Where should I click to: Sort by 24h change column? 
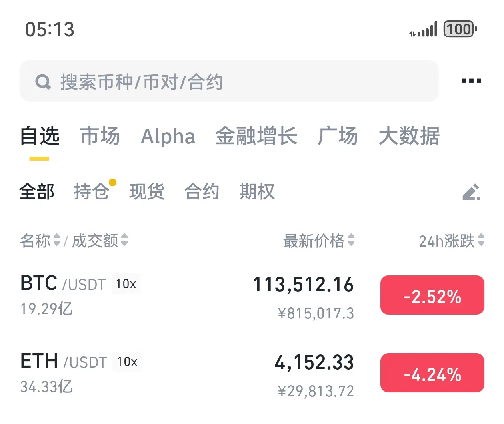click(x=452, y=240)
